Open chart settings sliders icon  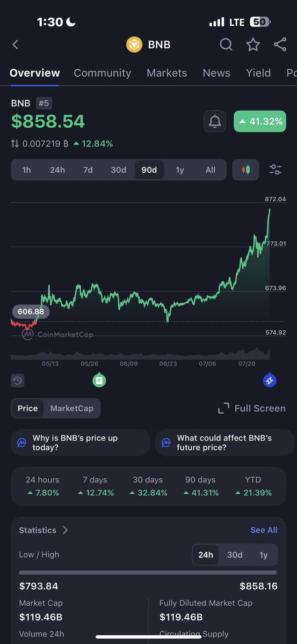pyautogui.click(x=275, y=170)
